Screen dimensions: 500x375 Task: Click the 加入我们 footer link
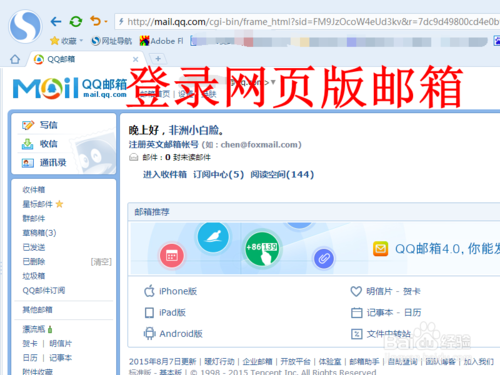(478, 362)
